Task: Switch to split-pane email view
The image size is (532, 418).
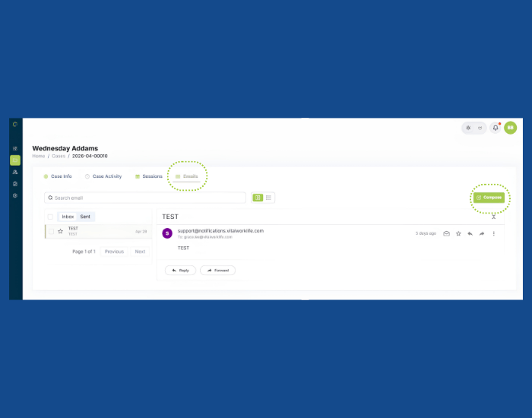Action: [258, 198]
